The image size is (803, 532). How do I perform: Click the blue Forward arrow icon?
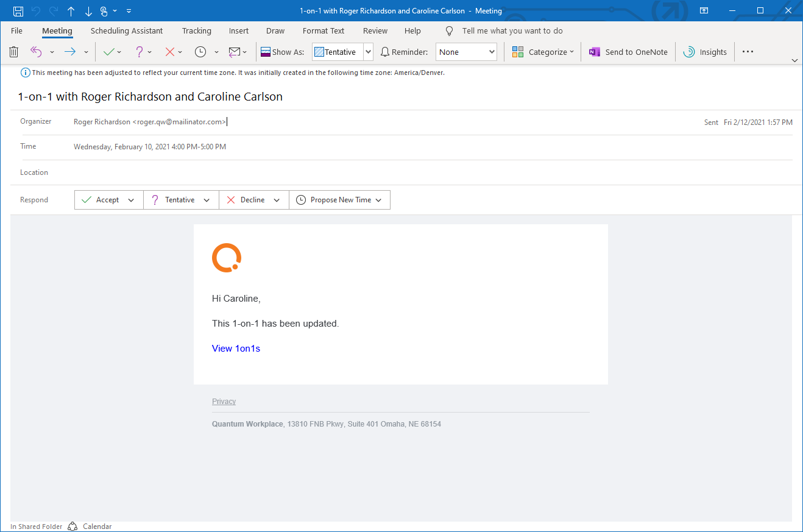pyautogui.click(x=70, y=52)
